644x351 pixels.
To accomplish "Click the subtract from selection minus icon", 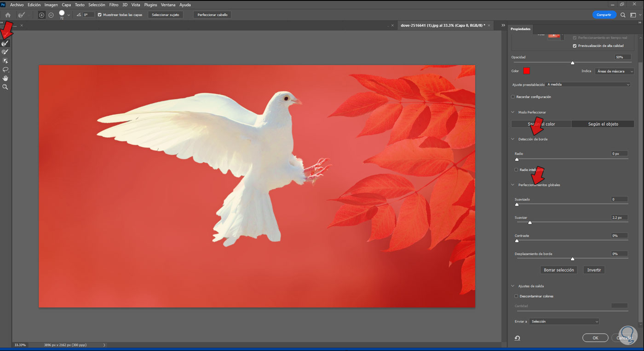I will click(51, 15).
